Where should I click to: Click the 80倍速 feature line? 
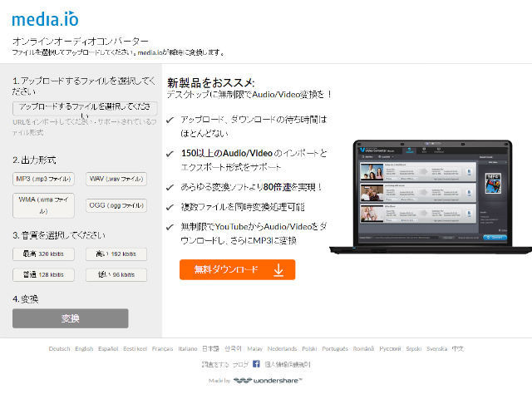pos(251,187)
